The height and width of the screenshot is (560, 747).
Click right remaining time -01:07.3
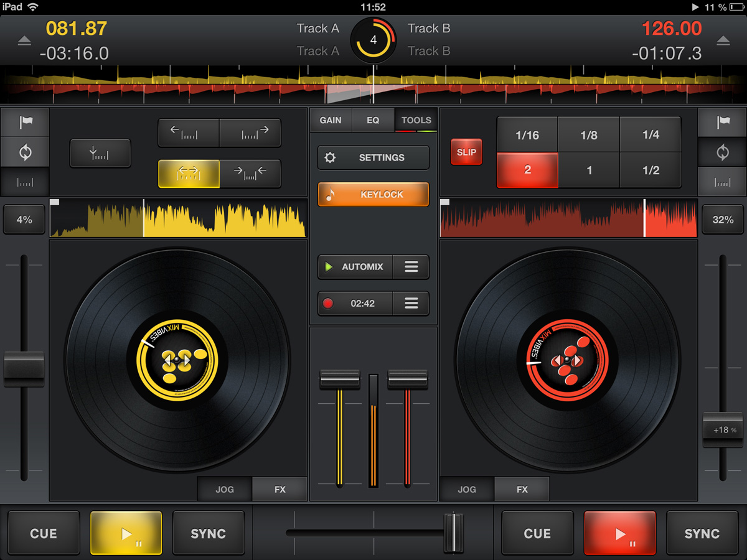pos(667,54)
